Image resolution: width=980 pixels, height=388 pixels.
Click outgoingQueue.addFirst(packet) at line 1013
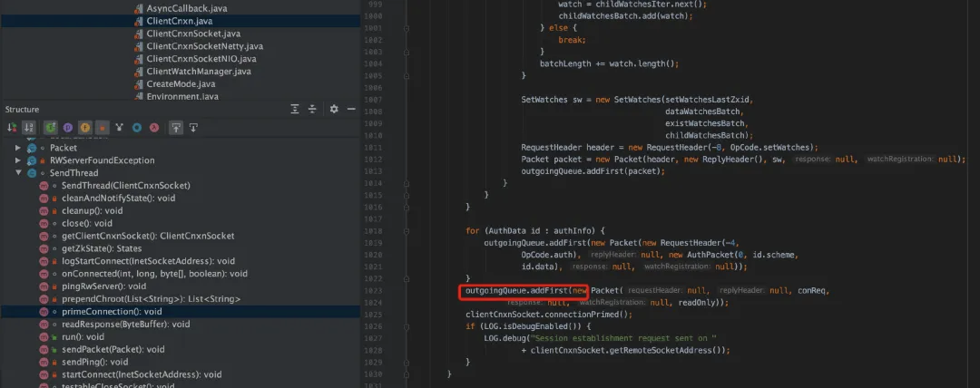[x=593, y=171]
